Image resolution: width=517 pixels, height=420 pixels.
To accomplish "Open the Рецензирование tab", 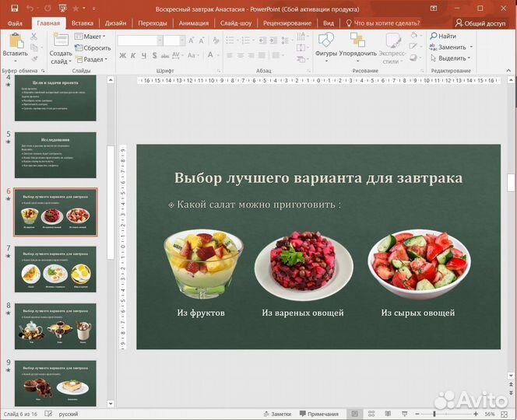I will 287,23.
